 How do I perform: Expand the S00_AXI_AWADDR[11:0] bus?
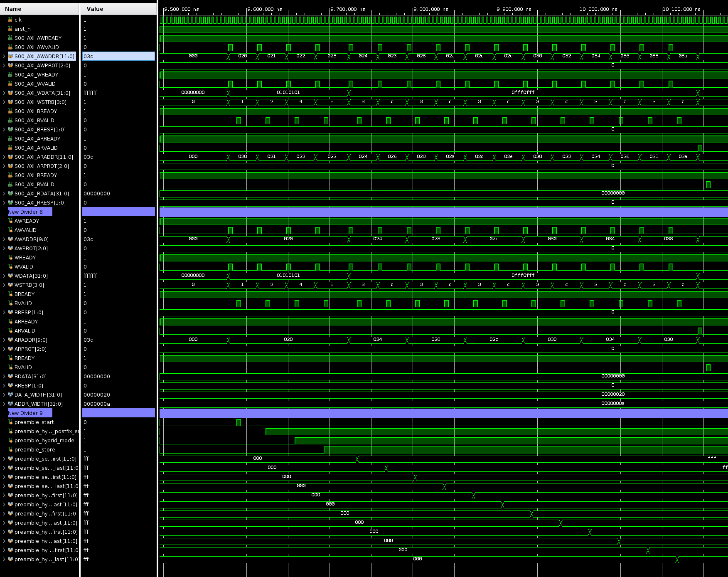click(3, 56)
